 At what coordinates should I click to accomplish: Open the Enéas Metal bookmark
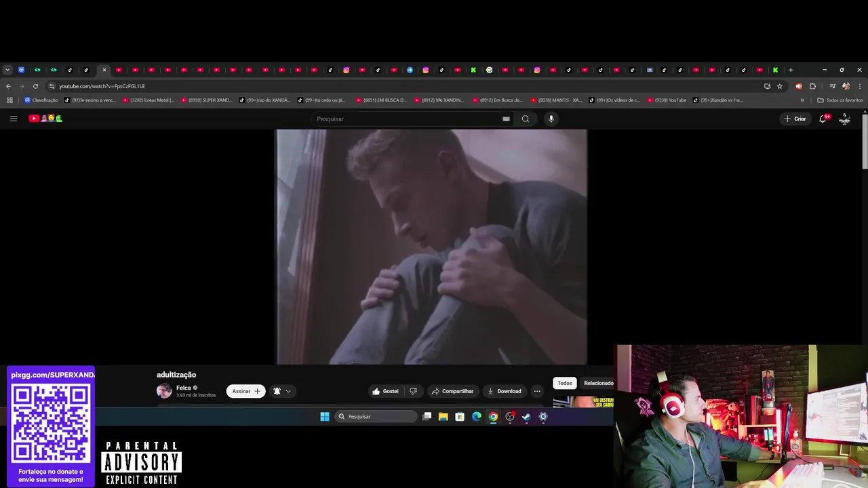click(149, 100)
